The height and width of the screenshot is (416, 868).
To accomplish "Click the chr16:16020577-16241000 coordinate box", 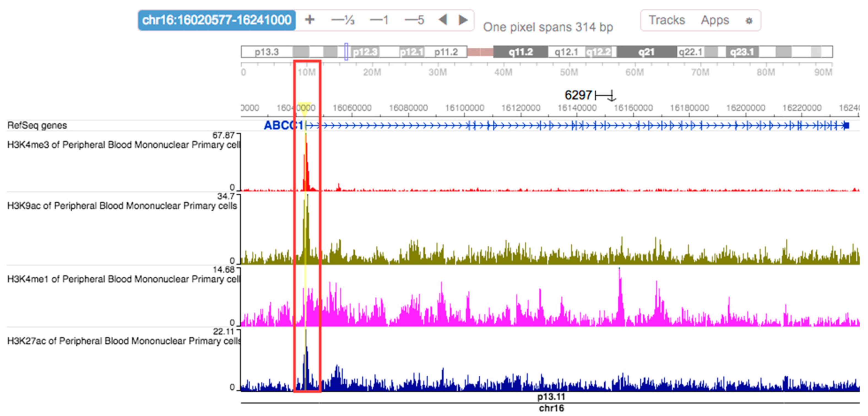I will (217, 20).
